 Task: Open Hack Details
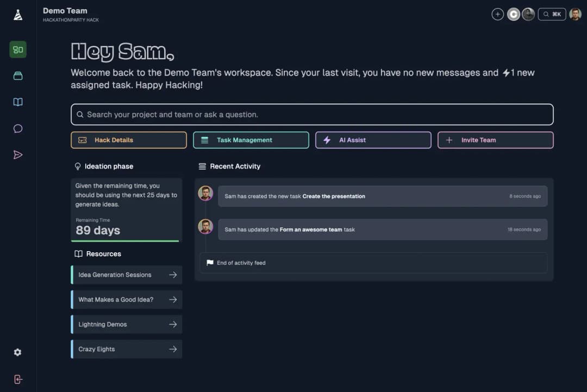point(129,140)
